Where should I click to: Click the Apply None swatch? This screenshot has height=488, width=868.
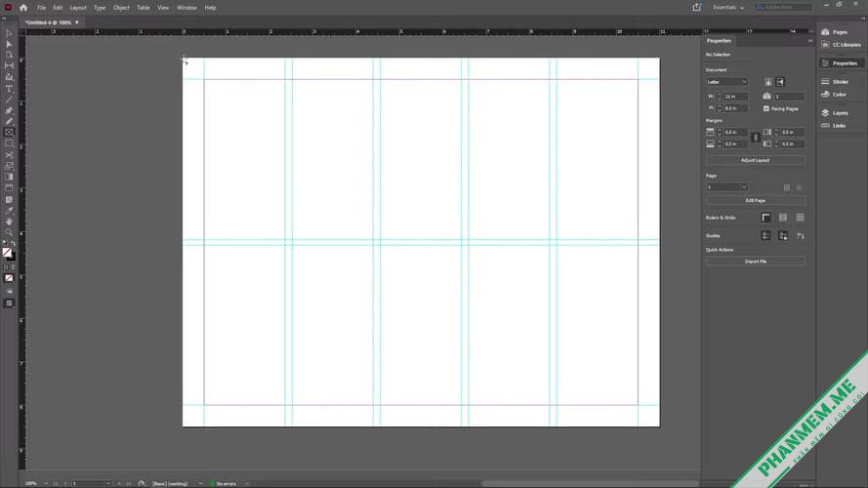[x=9, y=278]
